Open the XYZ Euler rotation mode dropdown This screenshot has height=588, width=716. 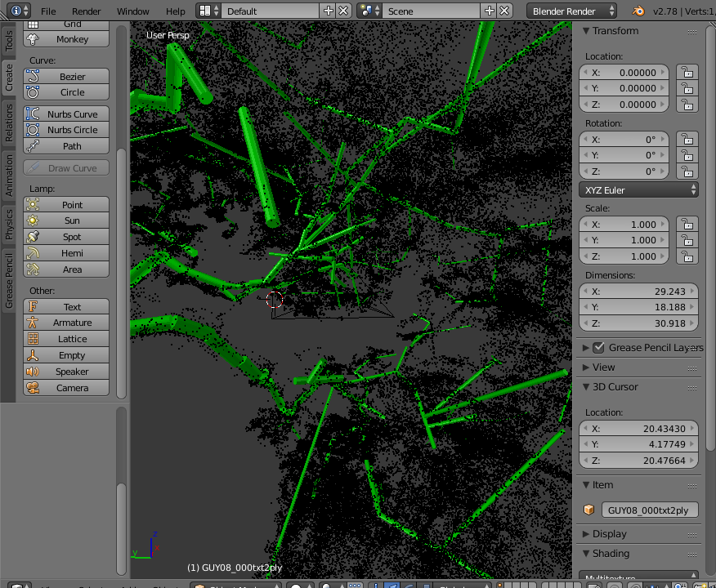pyautogui.click(x=638, y=189)
